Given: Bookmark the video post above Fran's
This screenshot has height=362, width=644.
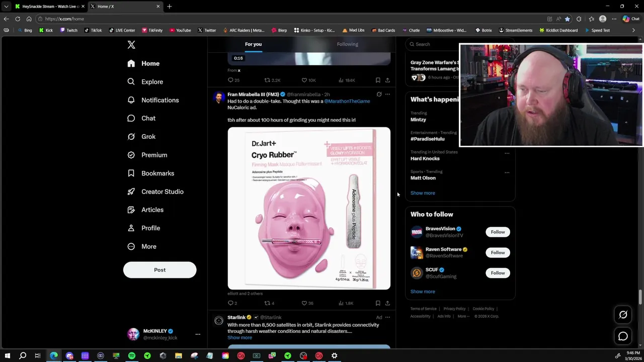Looking at the screenshot, I should [x=378, y=80].
